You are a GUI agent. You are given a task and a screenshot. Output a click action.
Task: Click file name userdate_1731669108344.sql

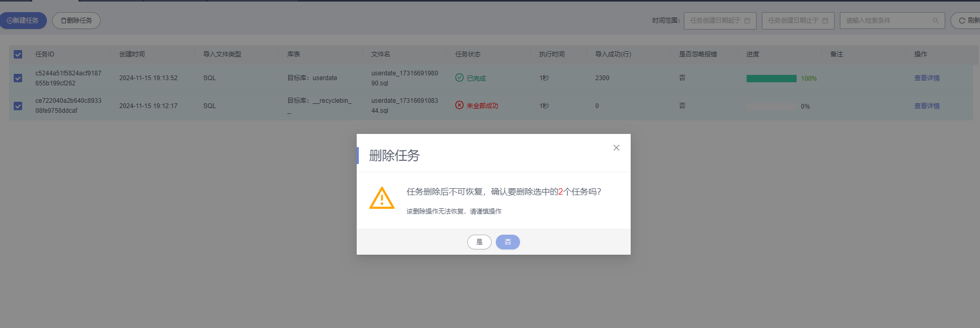(x=405, y=105)
